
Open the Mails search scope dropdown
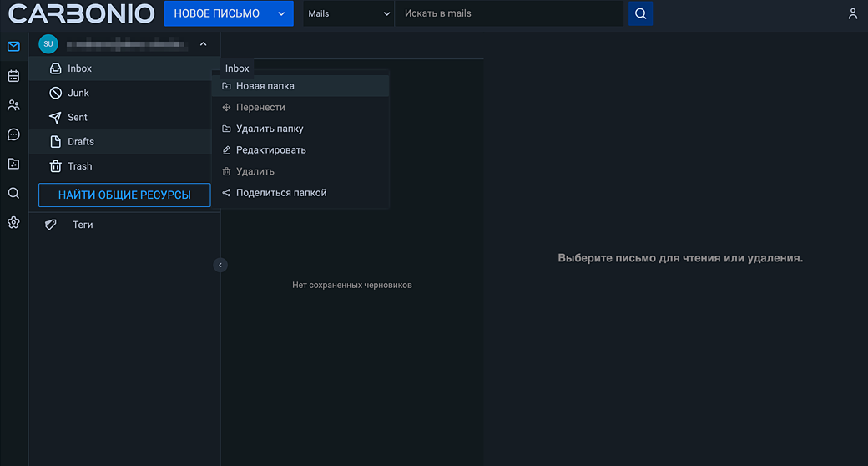pos(349,13)
